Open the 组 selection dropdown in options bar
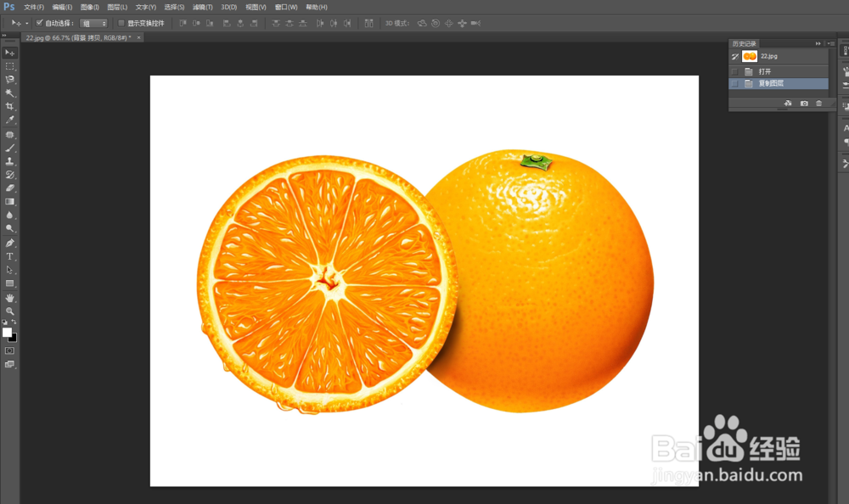The width and height of the screenshot is (849, 504). coord(94,23)
